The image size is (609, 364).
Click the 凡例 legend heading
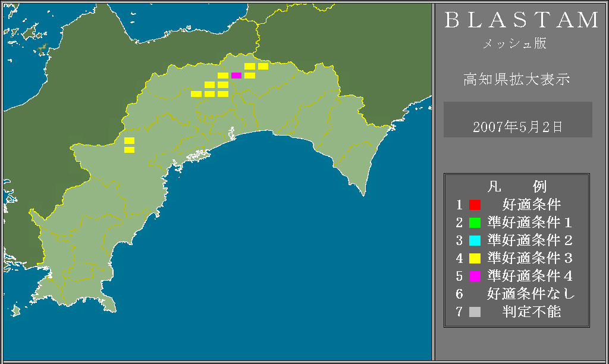point(517,187)
